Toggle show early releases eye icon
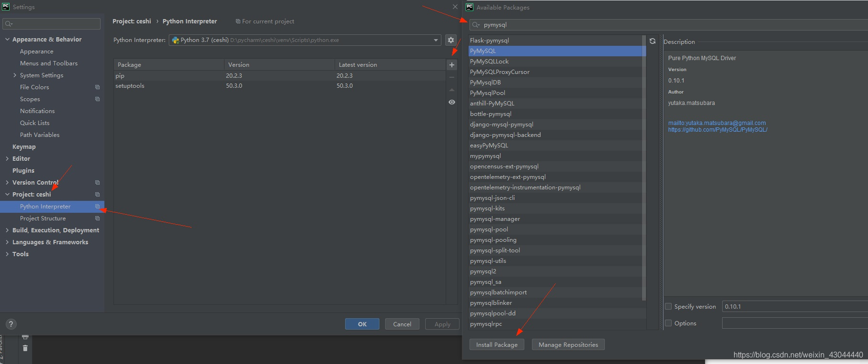The image size is (868, 364). point(452,102)
